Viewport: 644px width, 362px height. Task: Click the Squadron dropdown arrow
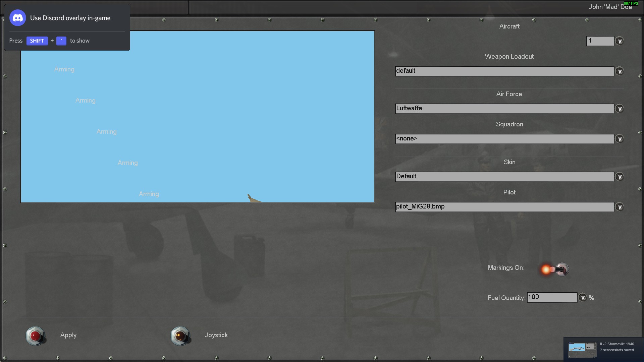pos(620,139)
